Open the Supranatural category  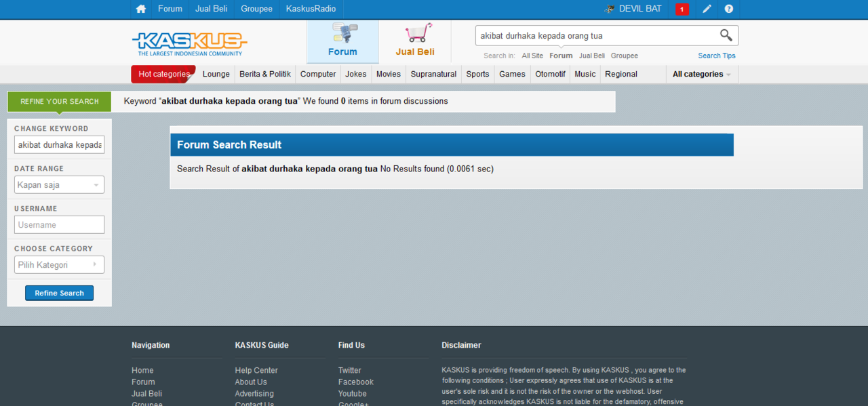pyautogui.click(x=433, y=74)
